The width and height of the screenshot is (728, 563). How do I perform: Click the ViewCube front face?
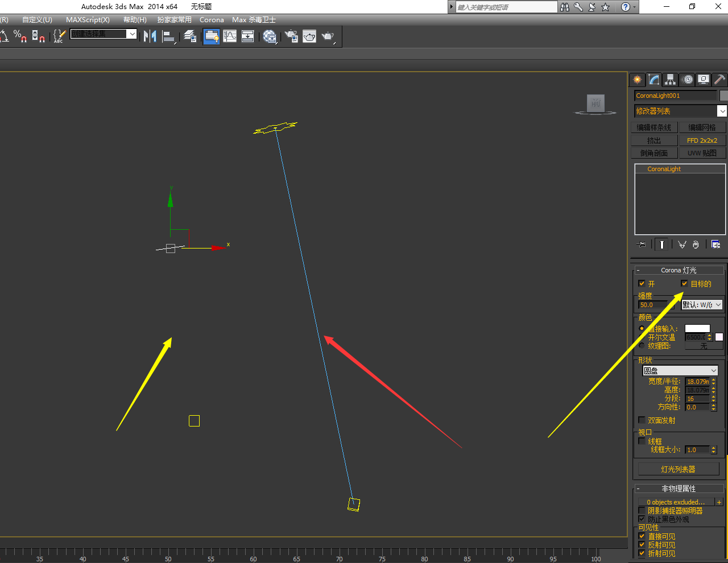[595, 103]
